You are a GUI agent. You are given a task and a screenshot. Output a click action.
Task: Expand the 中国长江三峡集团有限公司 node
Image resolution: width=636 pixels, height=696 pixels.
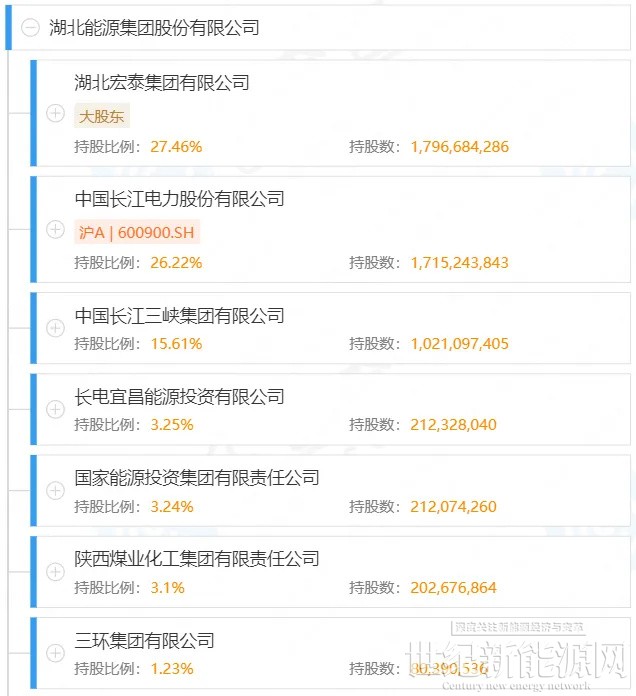55,328
